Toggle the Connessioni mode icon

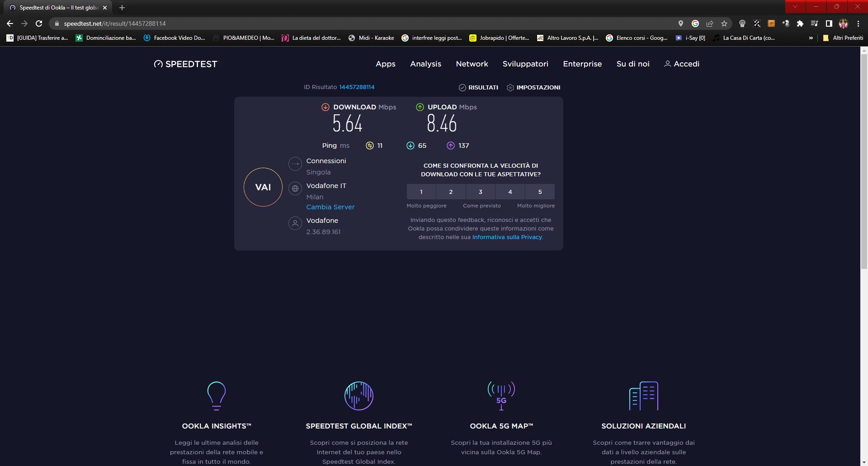[295, 164]
